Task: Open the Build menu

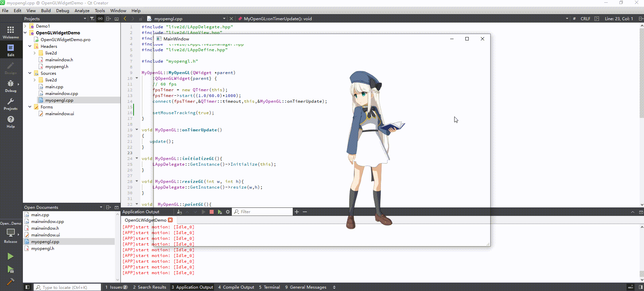Action: pos(46,10)
